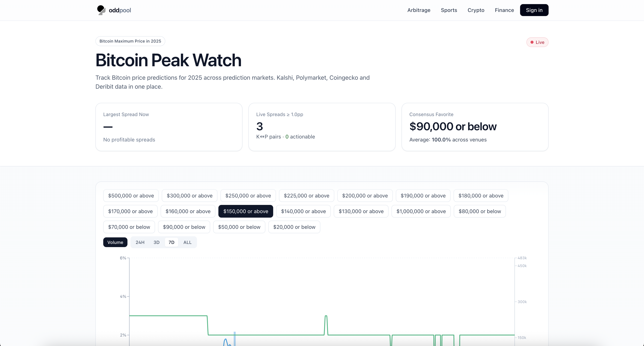This screenshot has width=644, height=346.
Task: Open the Sports section
Action: (x=449, y=10)
